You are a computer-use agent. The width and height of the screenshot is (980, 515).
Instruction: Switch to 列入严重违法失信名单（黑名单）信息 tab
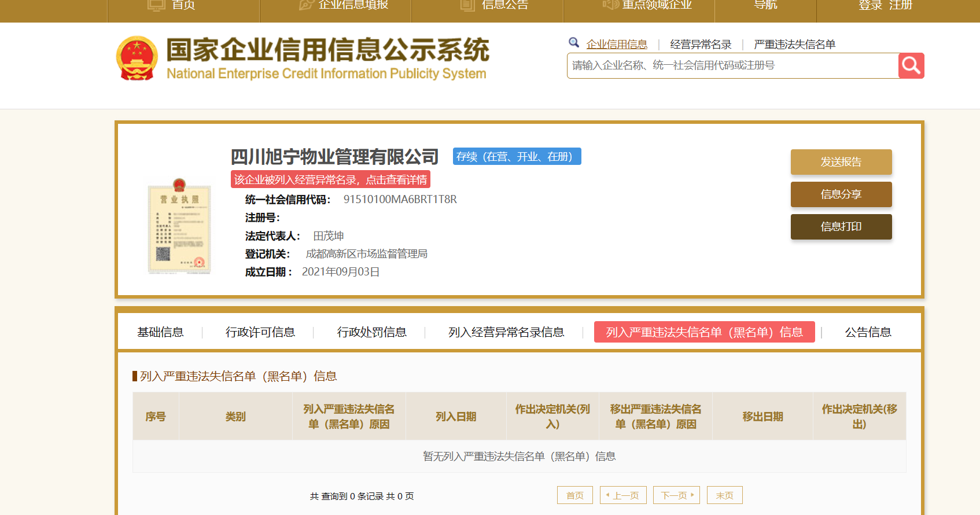(x=705, y=332)
